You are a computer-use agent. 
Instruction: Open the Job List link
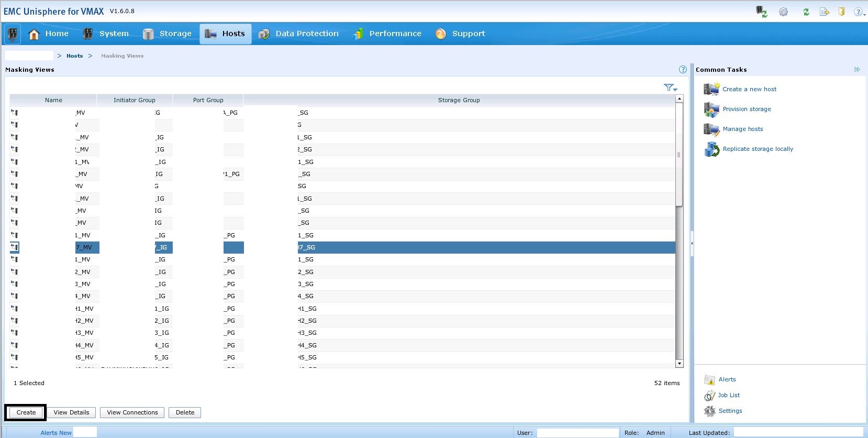click(x=729, y=396)
